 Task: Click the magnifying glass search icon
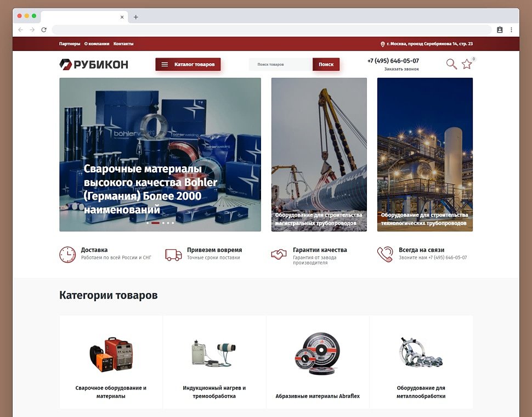451,64
